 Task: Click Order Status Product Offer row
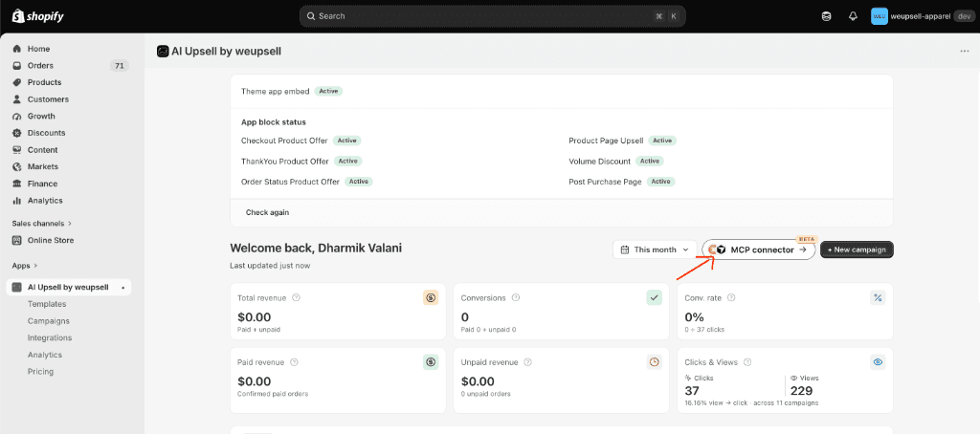[x=307, y=182]
